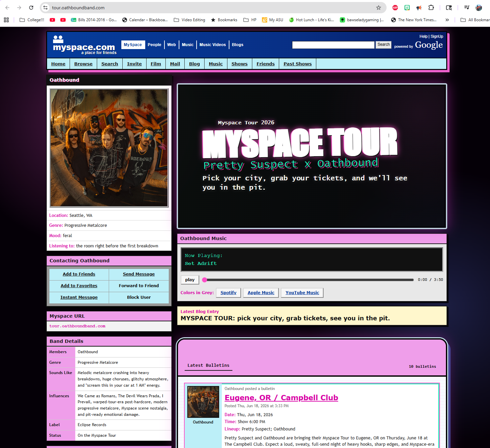Screen dimensions: 490x448
Task: Click the myspace.com logo
Action: [x=85, y=45]
